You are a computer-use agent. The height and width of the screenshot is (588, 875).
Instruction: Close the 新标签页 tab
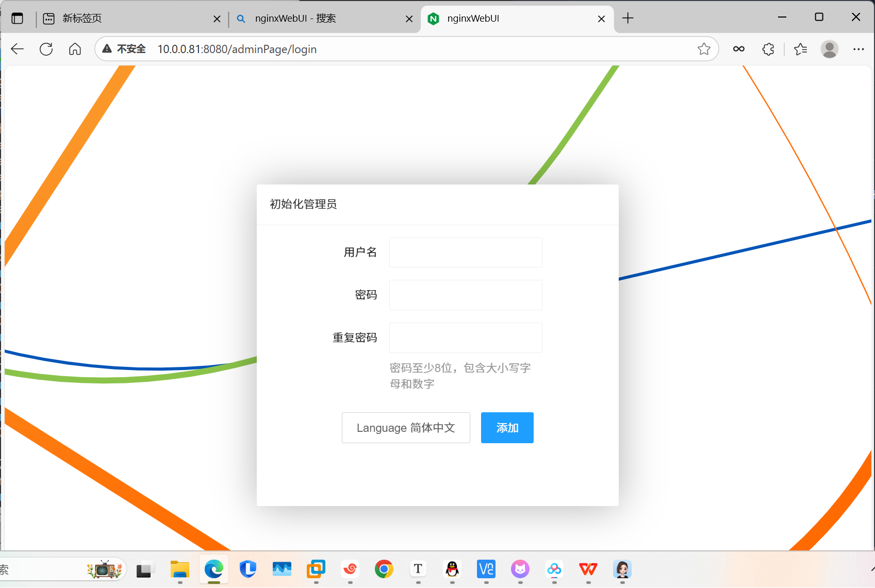[x=217, y=19]
